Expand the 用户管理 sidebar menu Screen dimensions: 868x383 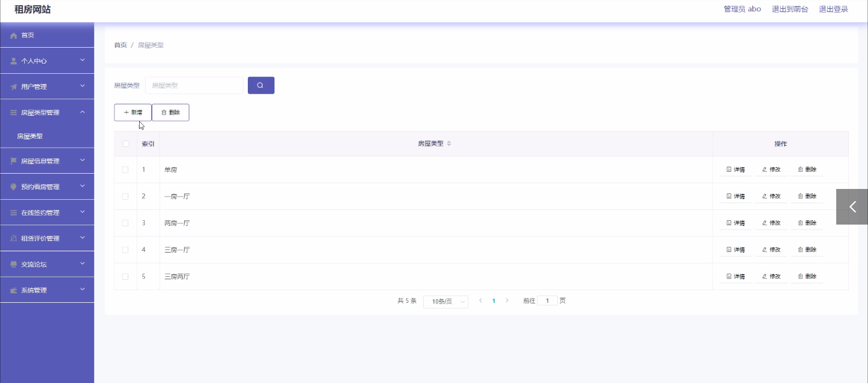(x=47, y=87)
